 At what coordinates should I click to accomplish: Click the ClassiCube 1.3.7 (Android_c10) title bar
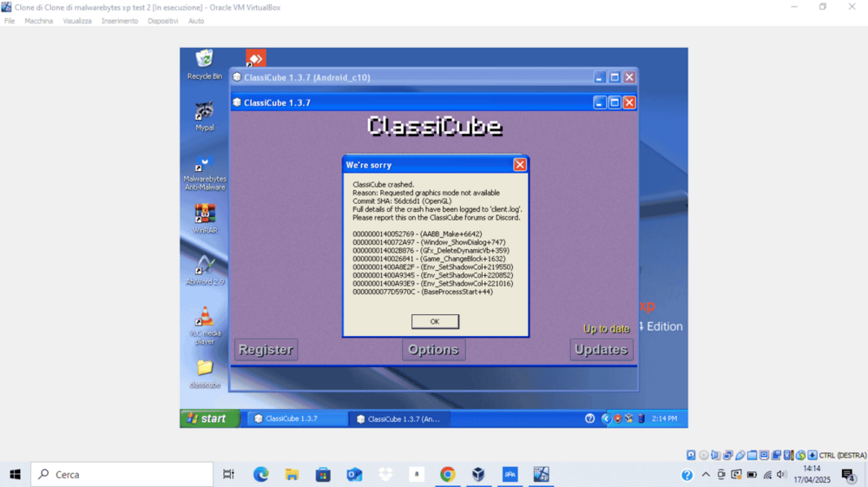tap(412, 77)
